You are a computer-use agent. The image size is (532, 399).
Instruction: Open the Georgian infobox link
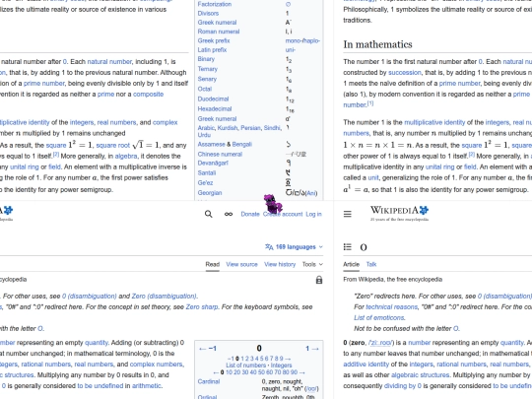coord(210,193)
